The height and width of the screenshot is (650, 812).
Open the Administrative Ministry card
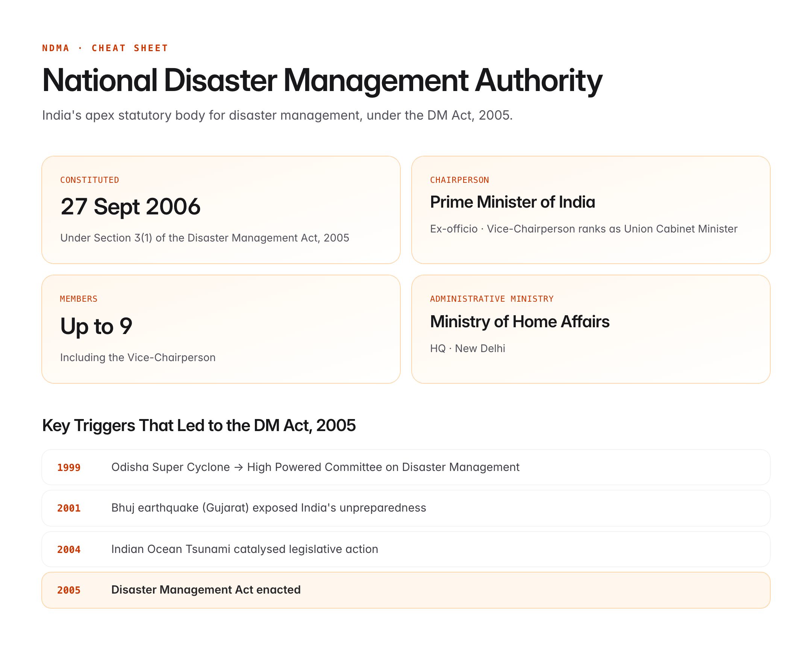pyautogui.click(x=591, y=328)
